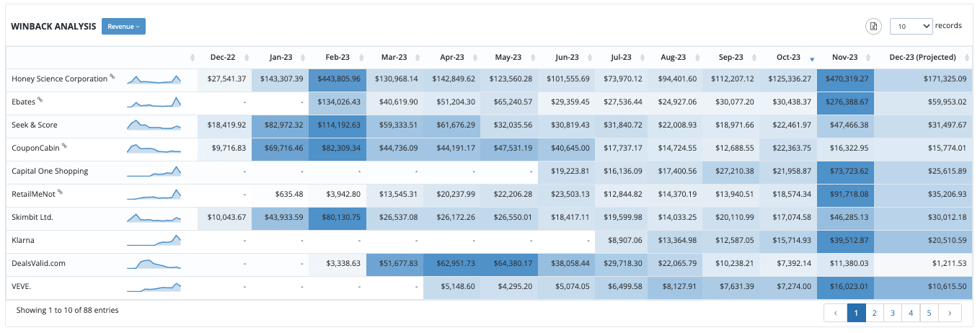
Task: Click the $64,380.17 DealsValid cell
Action: click(x=509, y=263)
